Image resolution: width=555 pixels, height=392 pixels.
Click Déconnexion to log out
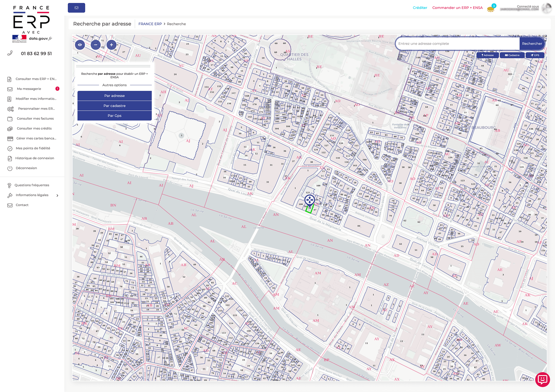(26, 168)
